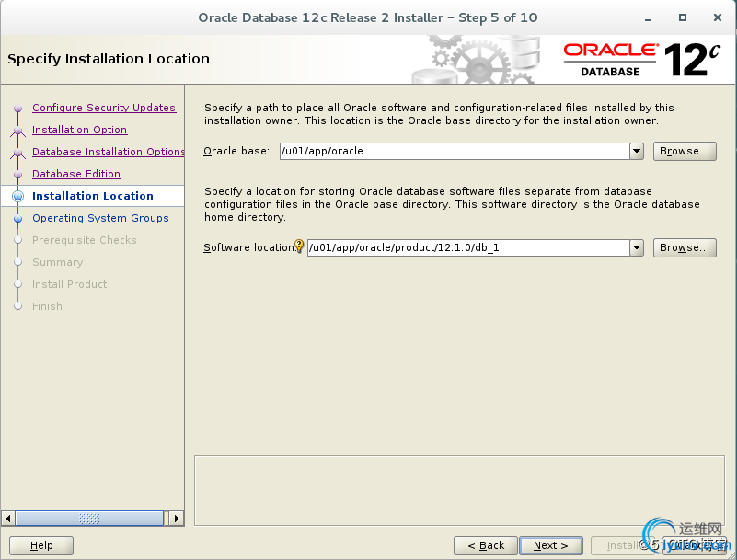Click the disabled Summary step label
This screenshot has height=560, width=737.
tap(57, 262)
